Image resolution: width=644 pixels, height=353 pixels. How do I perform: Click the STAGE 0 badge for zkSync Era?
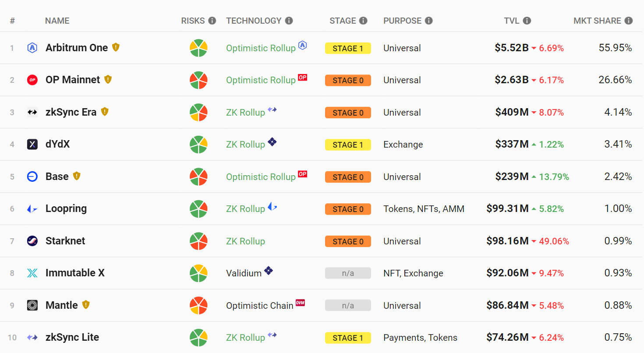pos(348,113)
